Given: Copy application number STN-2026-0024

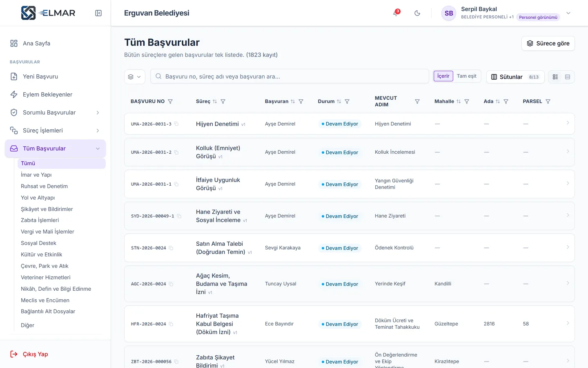Looking at the screenshot, I should tap(171, 248).
